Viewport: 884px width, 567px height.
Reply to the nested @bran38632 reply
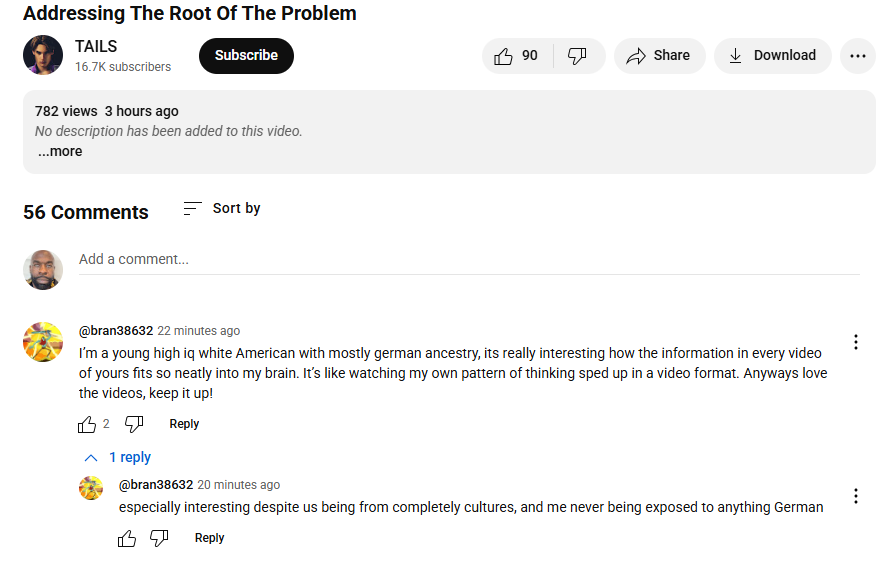coord(209,538)
